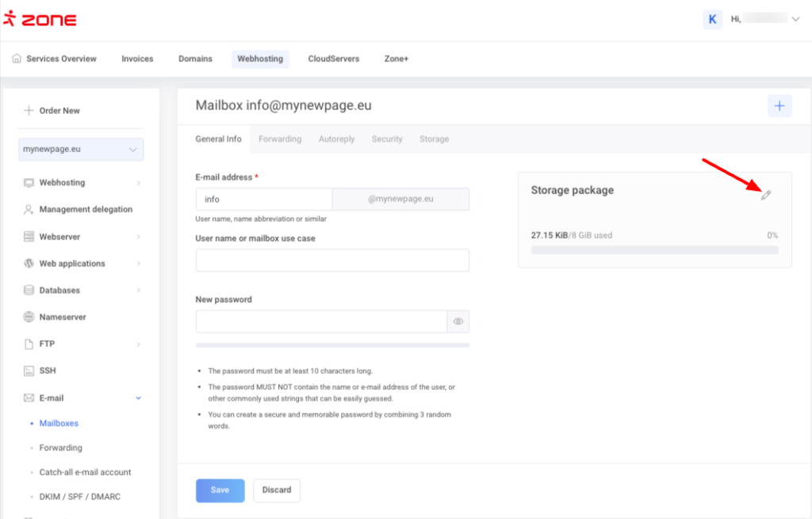Image resolution: width=812 pixels, height=519 pixels.
Task: Click the FTP file icon in sidebar
Action: click(x=29, y=344)
